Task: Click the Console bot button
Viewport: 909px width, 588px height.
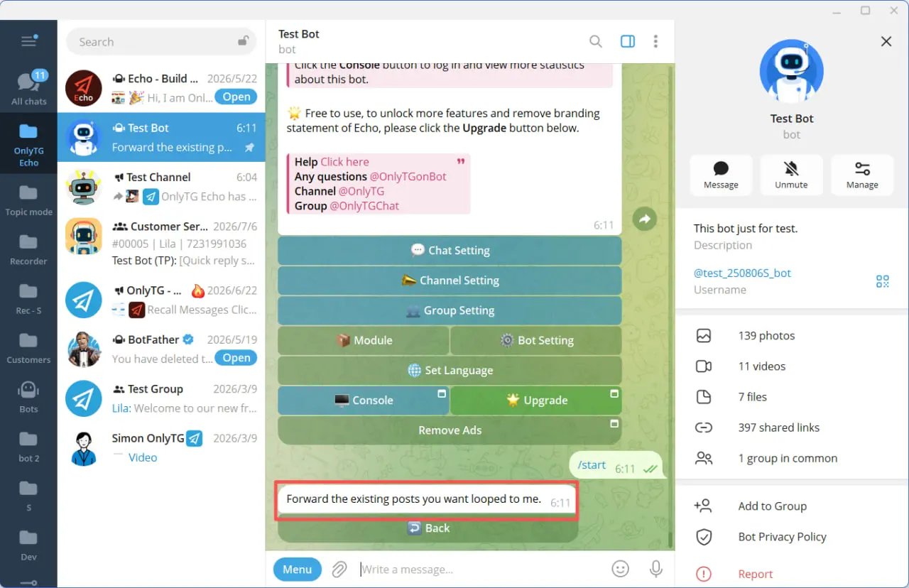Action: click(363, 401)
